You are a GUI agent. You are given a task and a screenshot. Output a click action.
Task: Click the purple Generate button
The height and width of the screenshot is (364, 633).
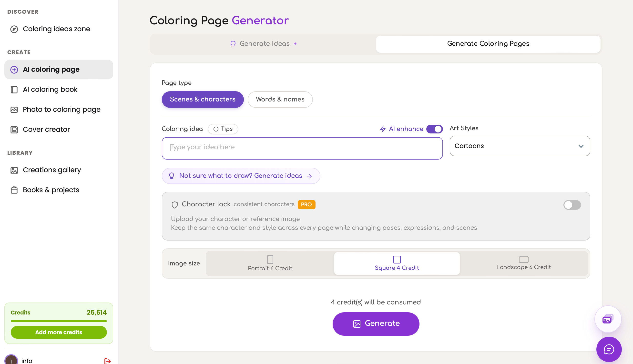376,324
